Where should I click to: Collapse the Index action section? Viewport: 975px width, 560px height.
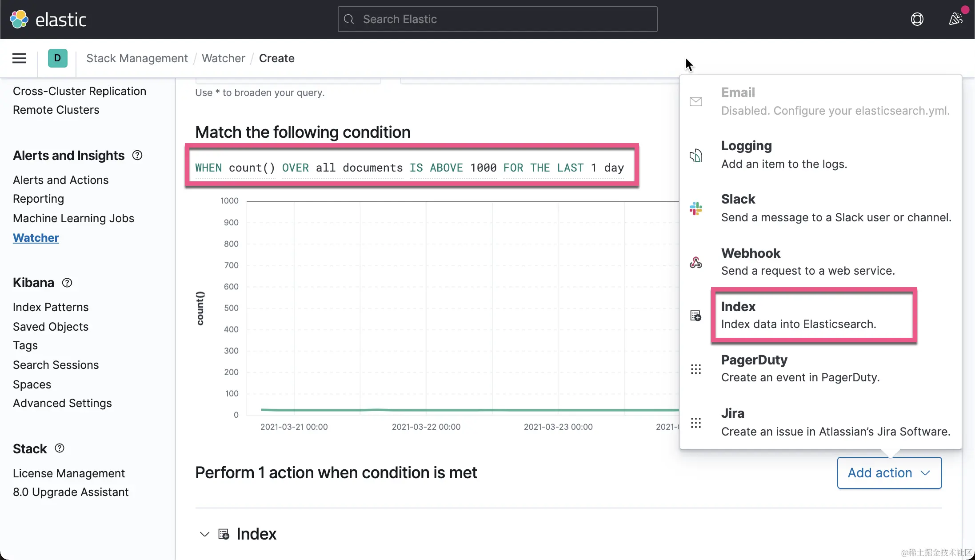(x=204, y=534)
